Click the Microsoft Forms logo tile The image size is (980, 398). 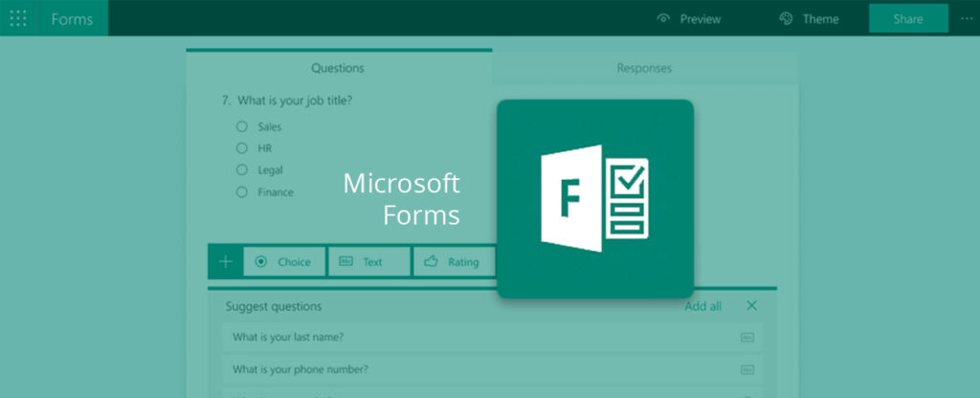coord(595,199)
